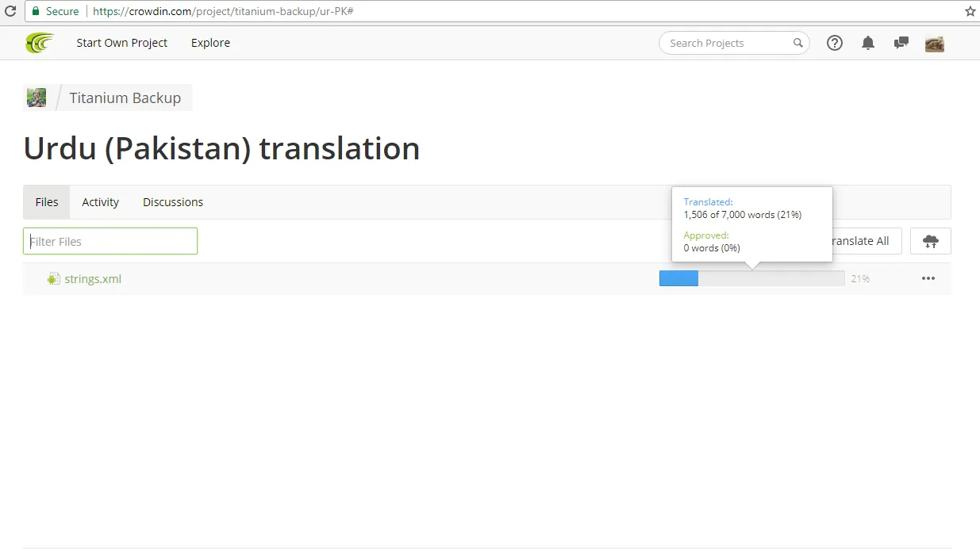Open the strings.xml file

point(93,279)
